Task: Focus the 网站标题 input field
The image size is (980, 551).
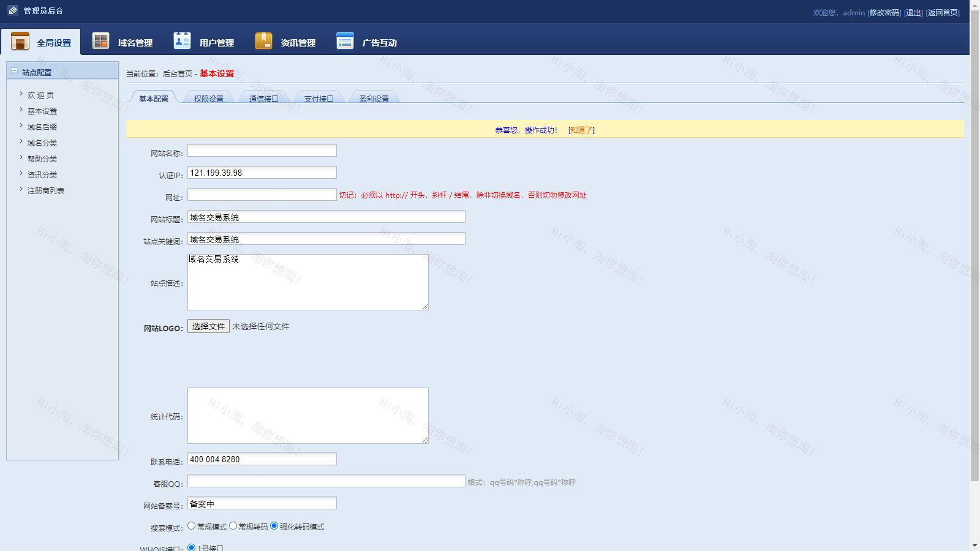Action: click(326, 216)
